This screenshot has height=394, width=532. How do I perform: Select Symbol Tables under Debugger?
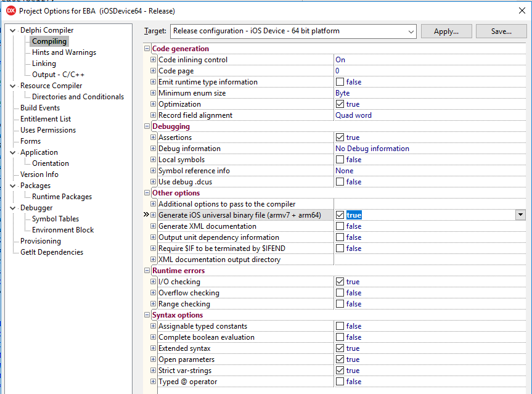pos(55,219)
